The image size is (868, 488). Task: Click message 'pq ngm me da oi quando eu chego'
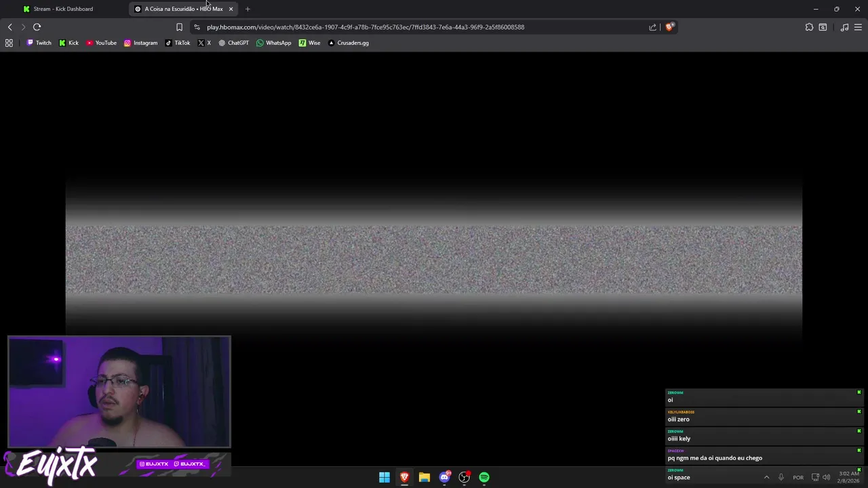(x=715, y=458)
